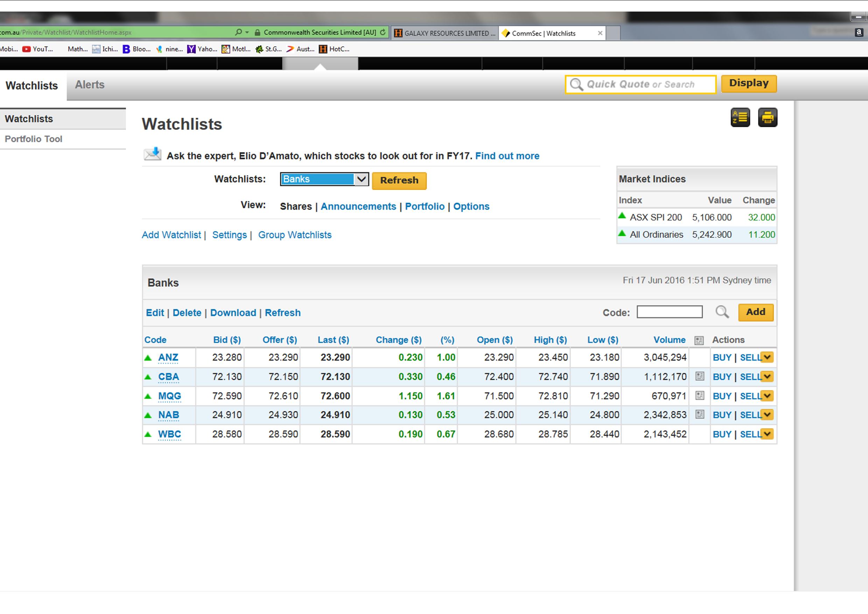The width and height of the screenshot is (868, 614).
Task: Click the Quick Quote or Search field
Action: coord(640,84)
